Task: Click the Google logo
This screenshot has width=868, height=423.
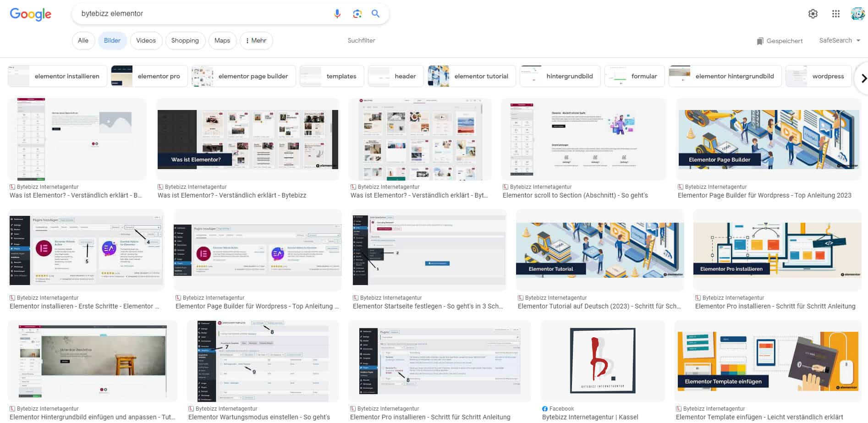Action: click(x=30, y=14)
